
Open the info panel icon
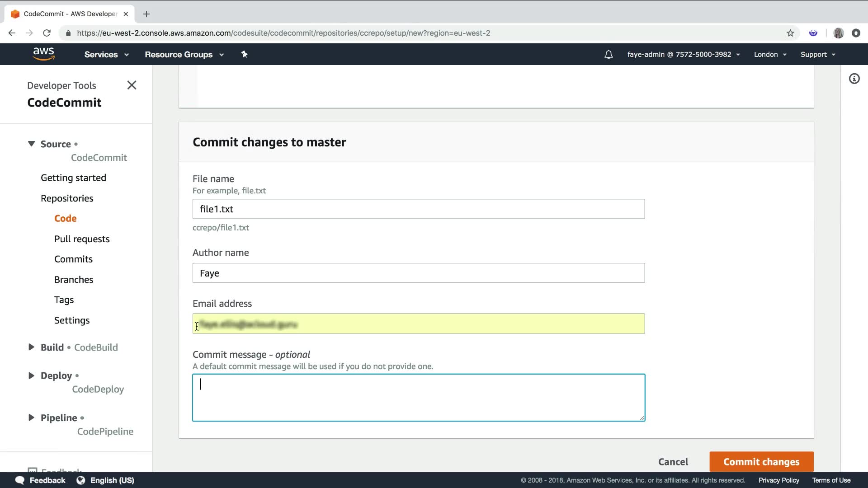coord(854,79)
